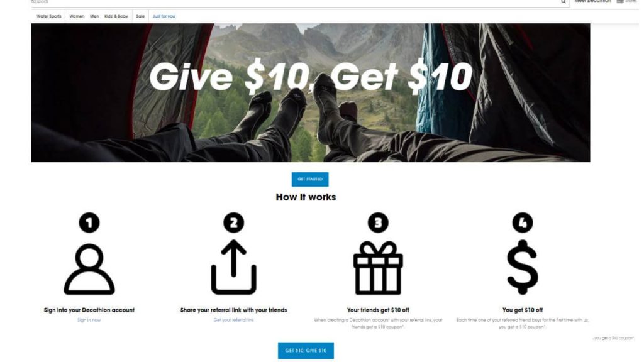Click the step number 2 badge
This screenshot has width=644, height=362.
pyautogui.click(x=234, y=223)
